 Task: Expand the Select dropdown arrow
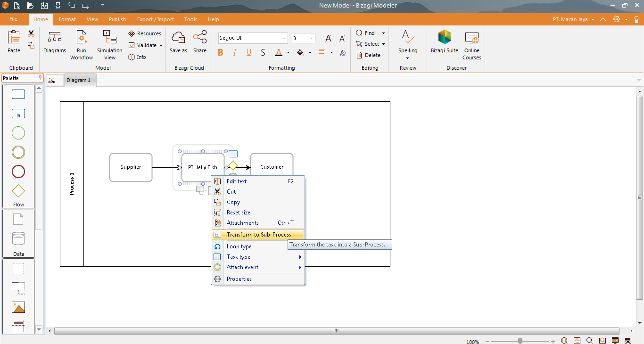(x=383, y=44)
